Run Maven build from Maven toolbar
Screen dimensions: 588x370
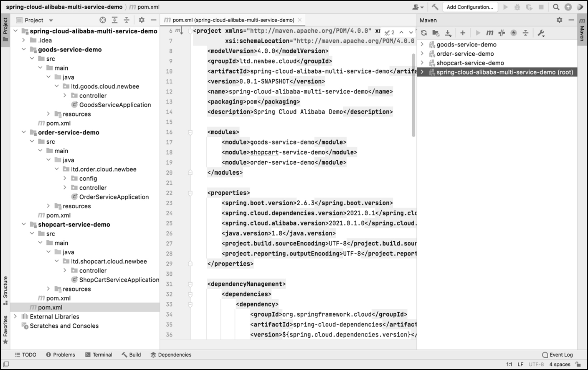click(478, 33)
